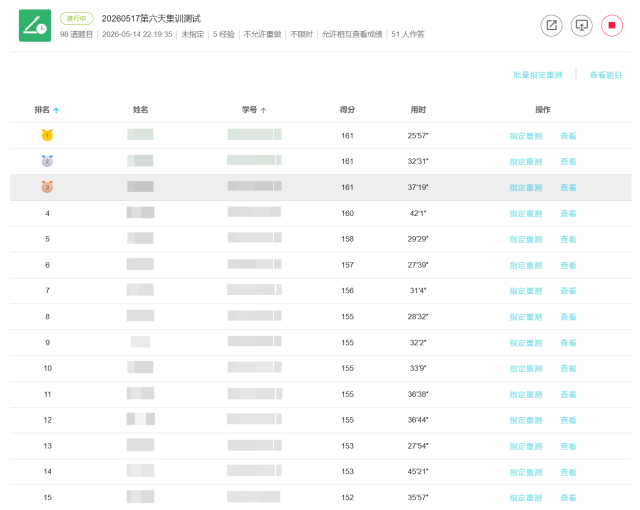Click 查看 for rank 3 row
The width and height of the screenshot is (640, 510).
tap(568, 188)
